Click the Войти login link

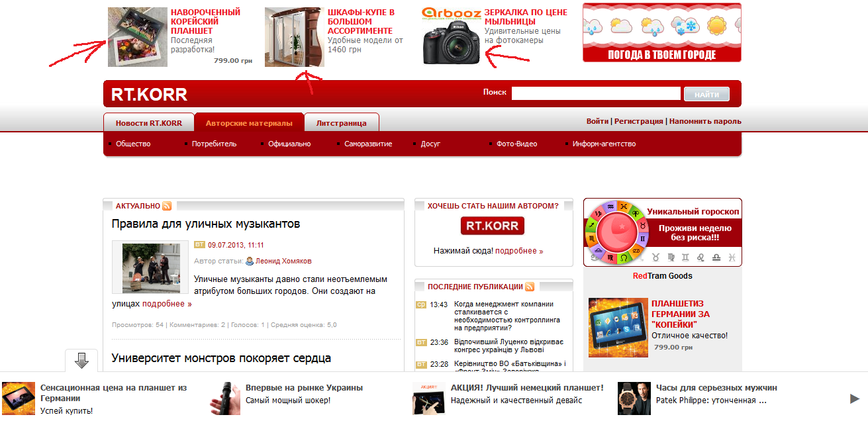[597, 121]
